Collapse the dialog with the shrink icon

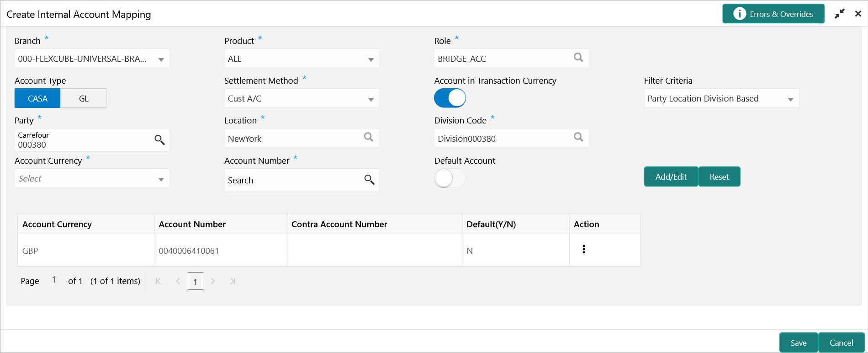840,14
